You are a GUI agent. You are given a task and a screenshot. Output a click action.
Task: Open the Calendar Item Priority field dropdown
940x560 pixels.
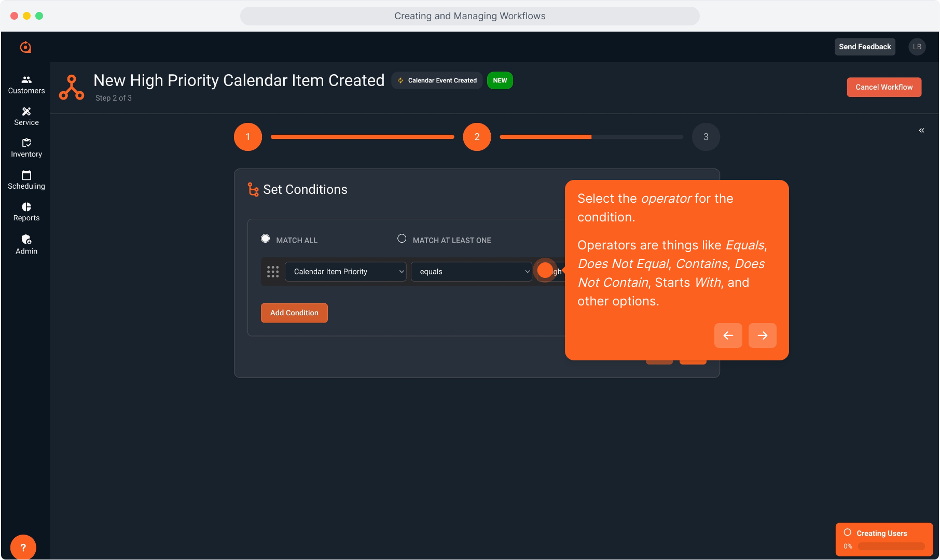coord(345,272)
